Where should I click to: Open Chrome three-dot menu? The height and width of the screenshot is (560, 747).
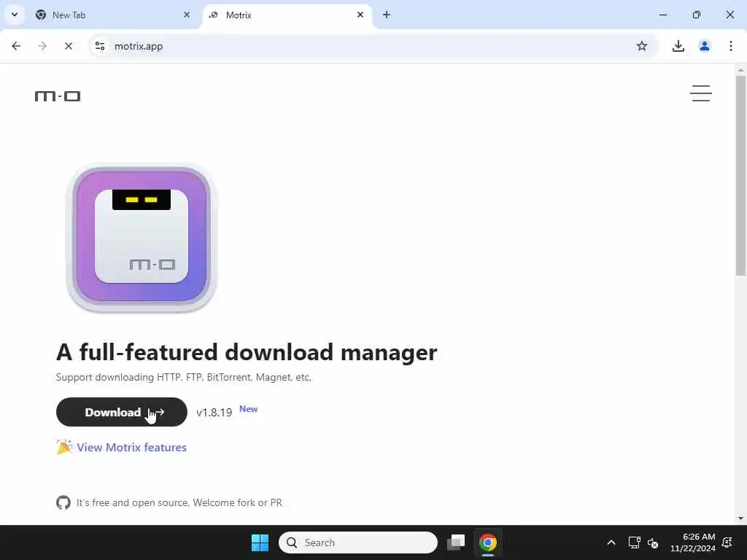(x=730, y=46)
